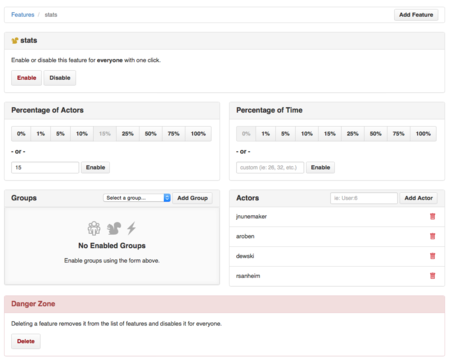Delete actor jnunemaker with trash icon

(x=432, y=216)
